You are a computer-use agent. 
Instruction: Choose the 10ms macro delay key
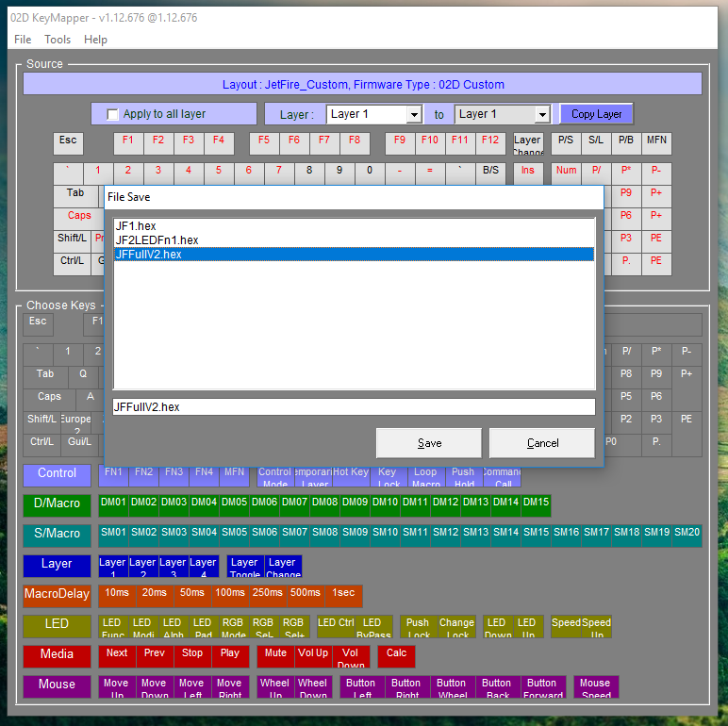pyautogui.click(x=118, y=594)
